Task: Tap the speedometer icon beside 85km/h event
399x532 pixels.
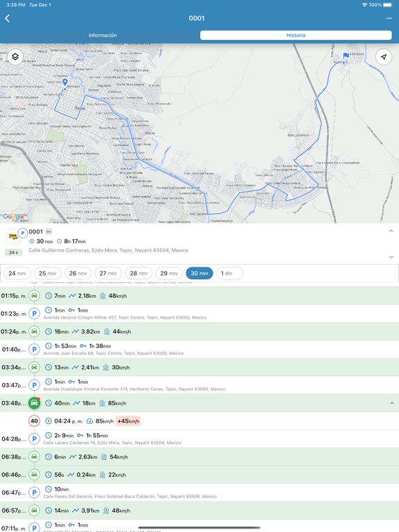Action: 89,421
